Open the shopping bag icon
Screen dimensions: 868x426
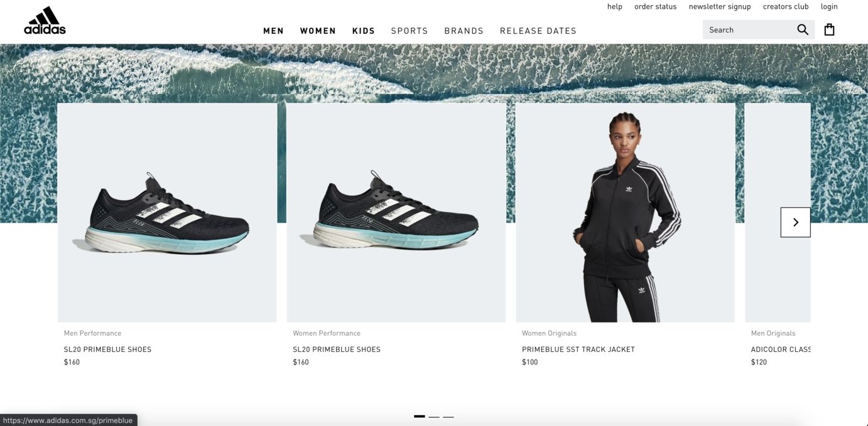[829, 29]
